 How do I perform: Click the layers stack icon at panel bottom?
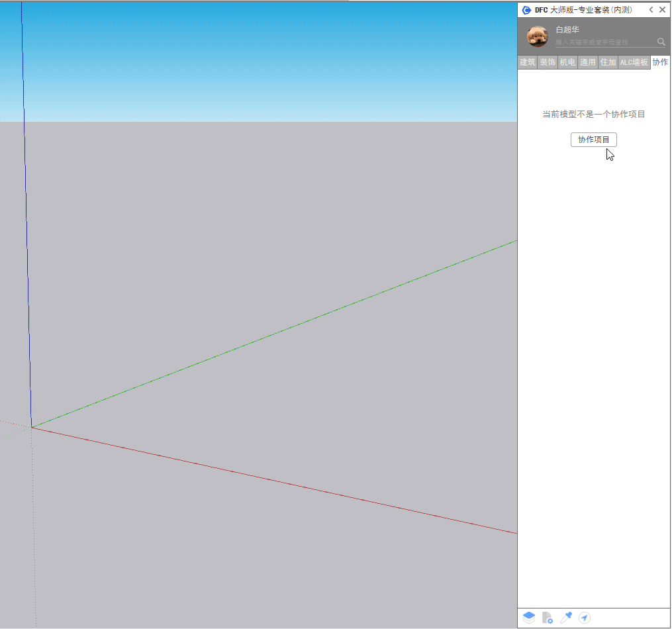529,618
